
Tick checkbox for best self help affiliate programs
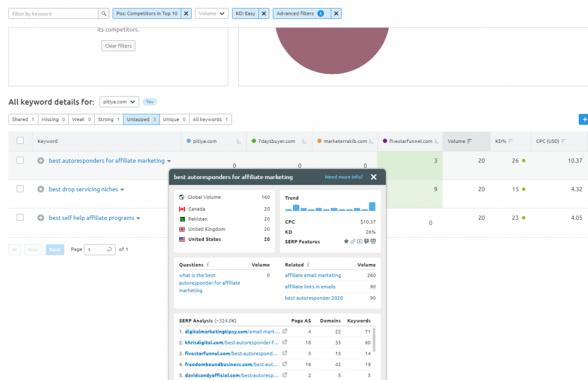pos(20,218)
